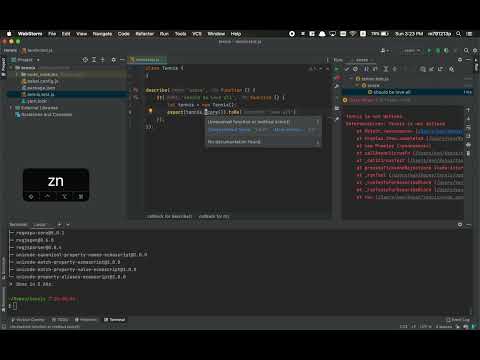Viewport: 480px width, 360px height.
Task: Click 'Create method' quick-fix link in popup
Action: 229,130
